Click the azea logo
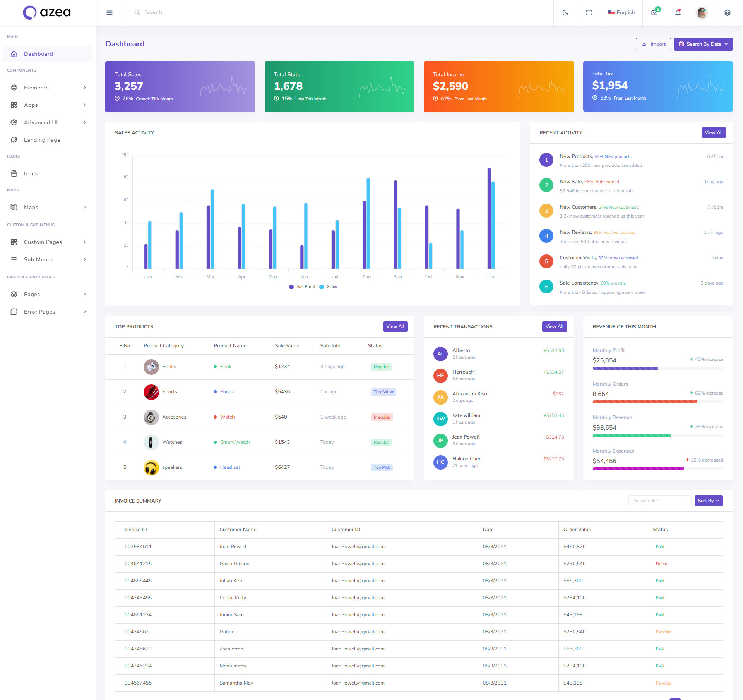Viewport: 743px width, 700px height. (x=47, y=12)
